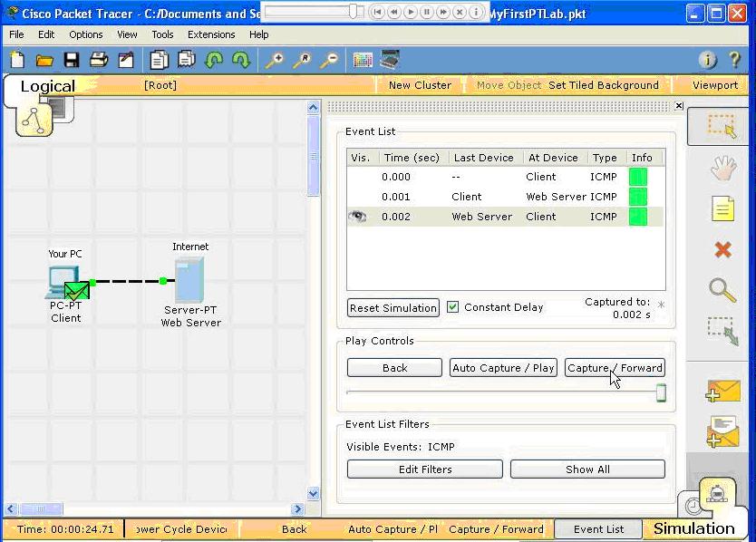
Task: Add a Complex PDU open envelope
Action: tap(722, 431)
